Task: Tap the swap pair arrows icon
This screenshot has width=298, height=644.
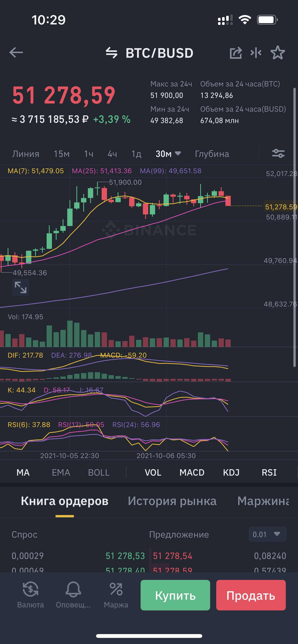Action: 112,53
